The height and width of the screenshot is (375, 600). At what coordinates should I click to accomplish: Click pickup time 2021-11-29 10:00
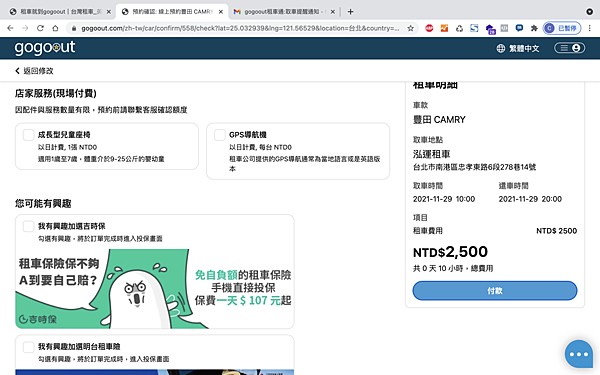[444, 199]
